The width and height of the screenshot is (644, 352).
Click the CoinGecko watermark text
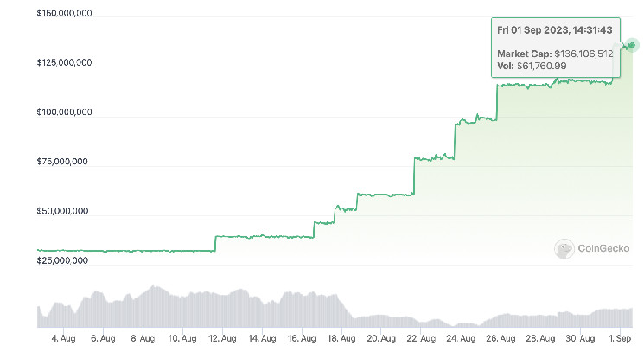point(603,250)
